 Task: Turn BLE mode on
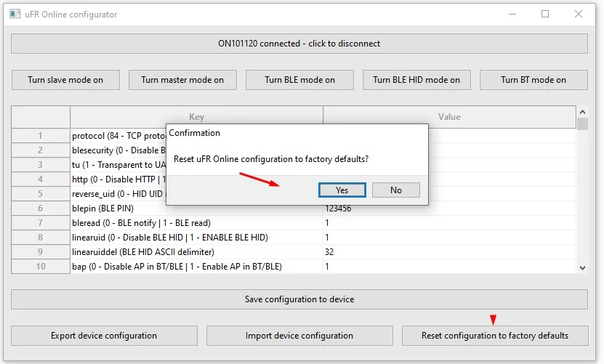[x=299, y=80]
